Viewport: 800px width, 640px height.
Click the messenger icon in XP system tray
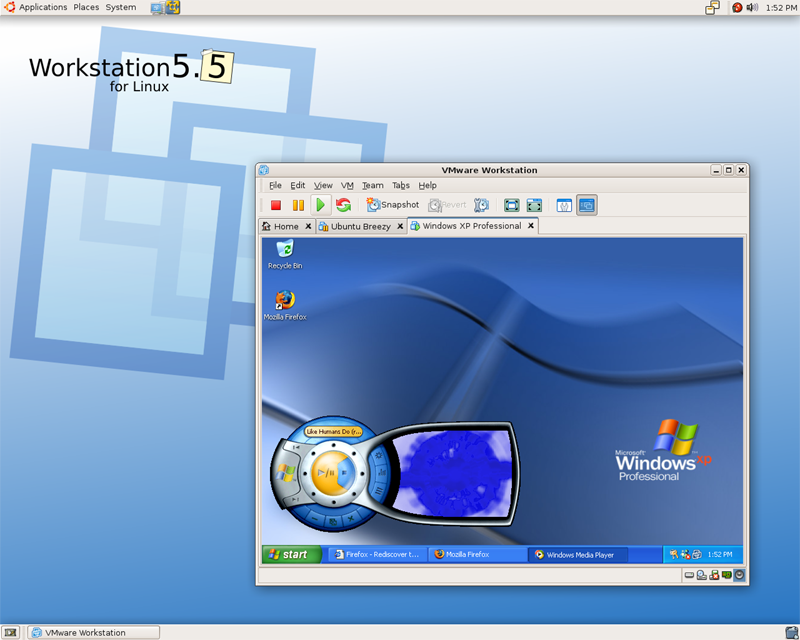[685, 554]
